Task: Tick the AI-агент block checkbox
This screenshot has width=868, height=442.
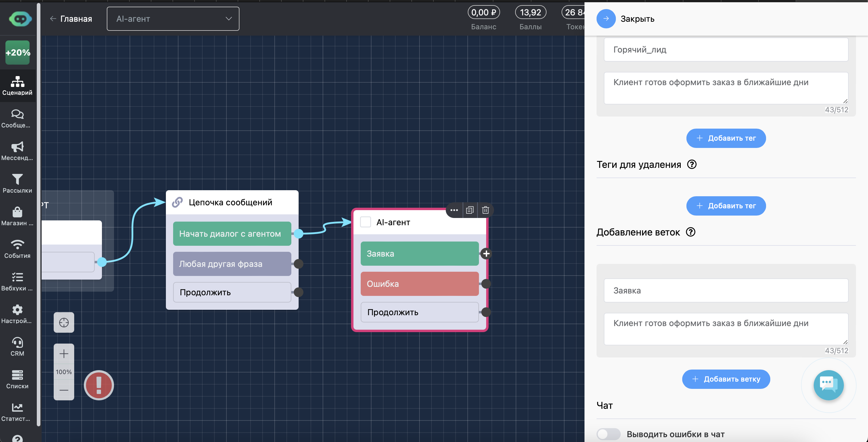Action: [365, 222]
